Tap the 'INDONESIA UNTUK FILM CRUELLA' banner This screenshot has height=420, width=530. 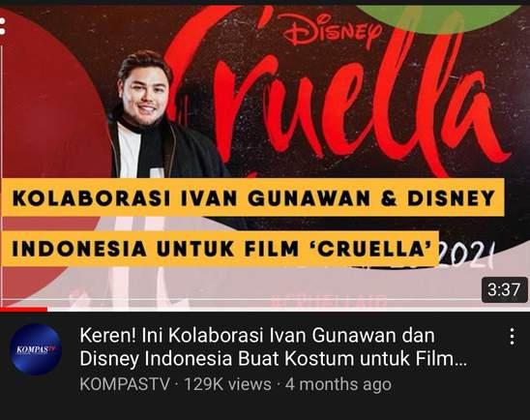[219, 249]
